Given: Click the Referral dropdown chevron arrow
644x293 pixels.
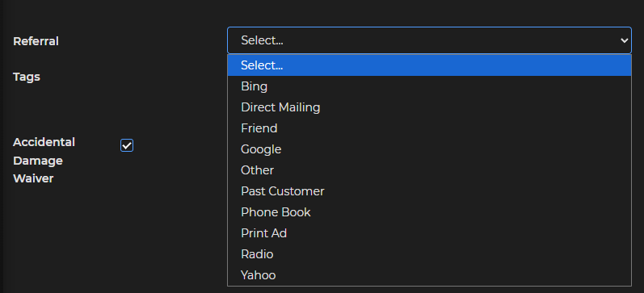Looking at the screenshot, I should pyautogui.click(x=624, y=40).
